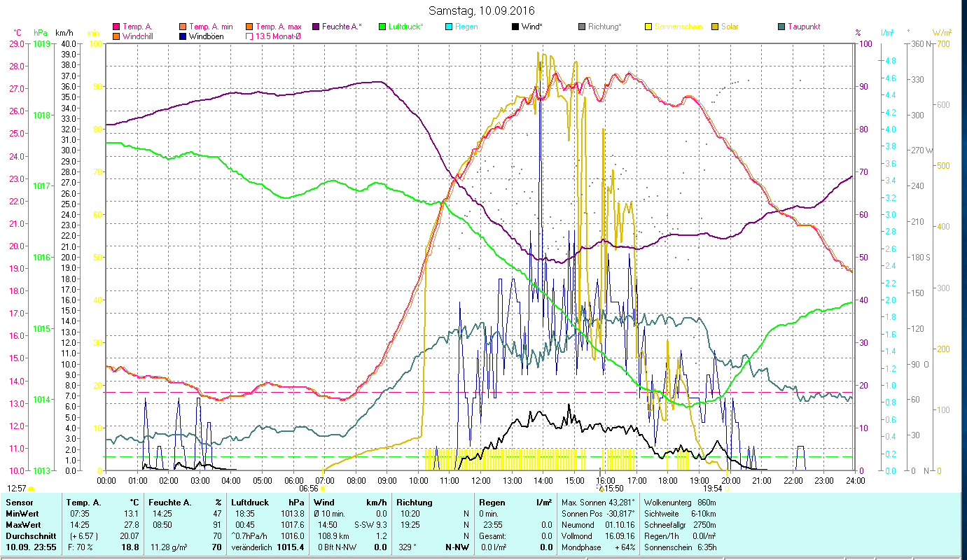Click the chart title Samstag, 10.09.2016
Screen dimensions: 967x560
tap(481, 11)
